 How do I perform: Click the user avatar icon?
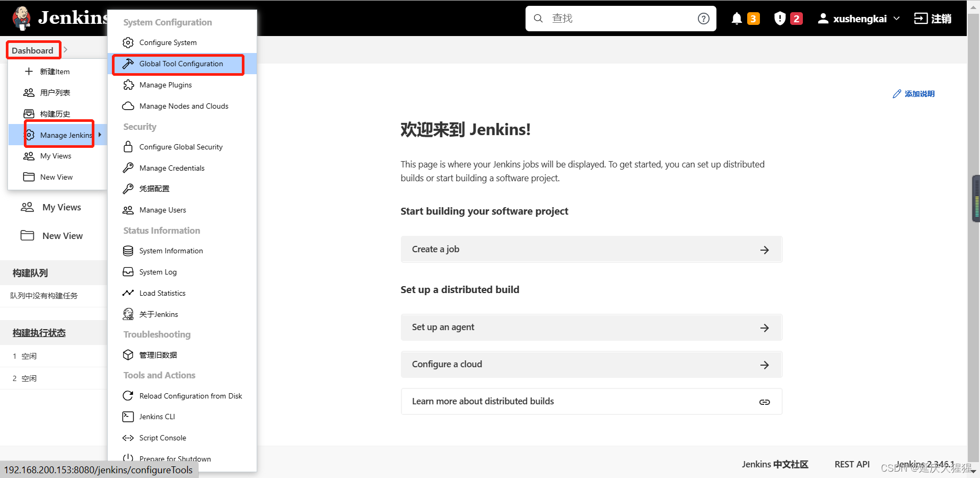(x=823, y=19)
